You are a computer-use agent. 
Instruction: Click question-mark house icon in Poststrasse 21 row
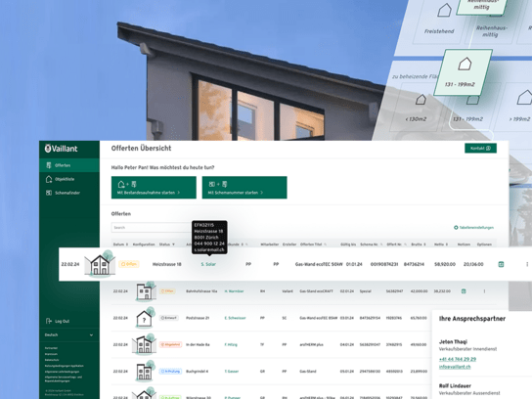[x=145, y=318]
